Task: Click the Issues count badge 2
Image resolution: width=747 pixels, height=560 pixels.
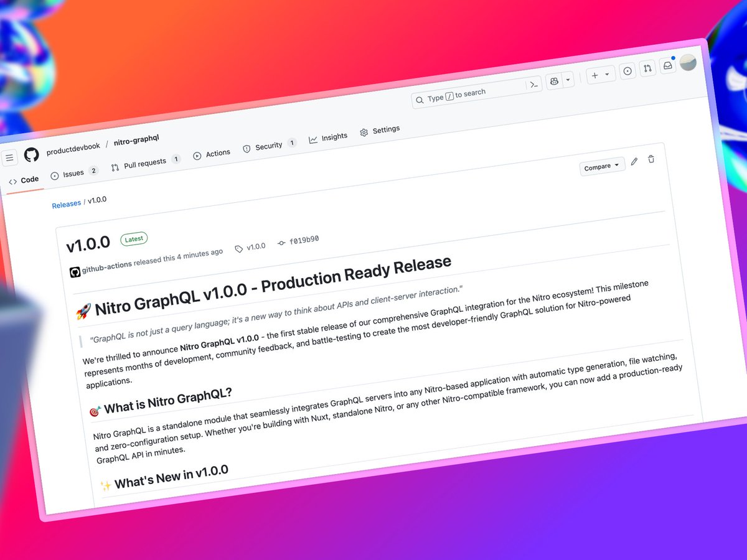Action: [x=93, y=170]
